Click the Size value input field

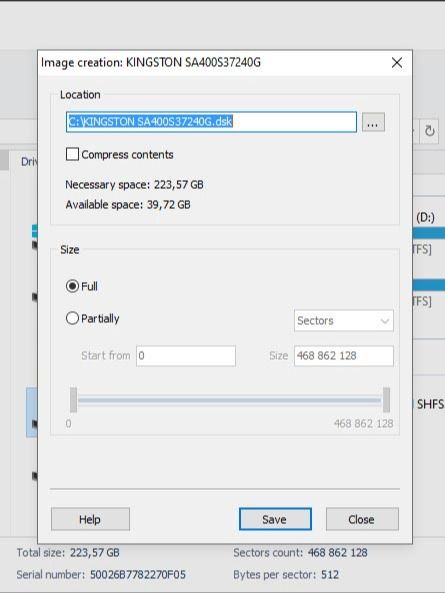click(344, 355)
